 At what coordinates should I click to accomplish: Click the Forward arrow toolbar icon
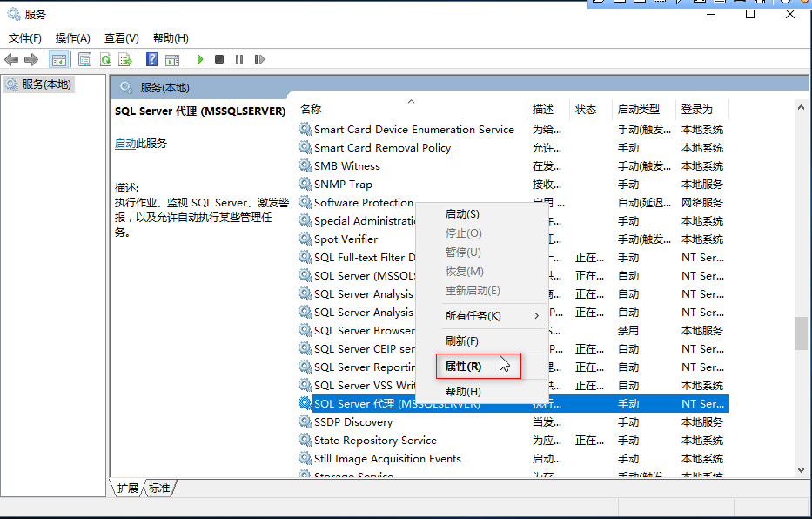31,59
